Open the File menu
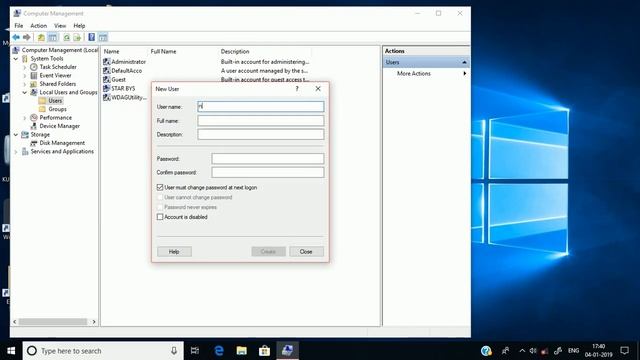640x360 pixels. [x=19, y=26]
